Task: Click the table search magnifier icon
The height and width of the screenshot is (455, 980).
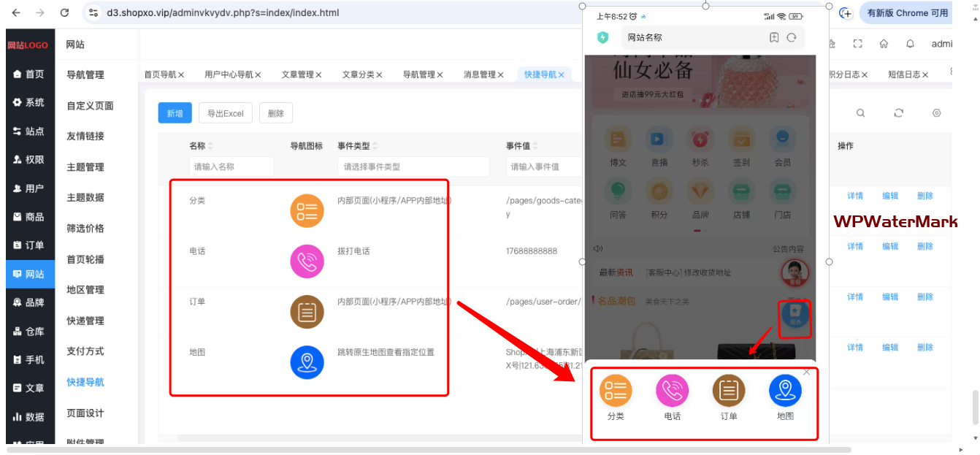Action: (x=861, y=113)
